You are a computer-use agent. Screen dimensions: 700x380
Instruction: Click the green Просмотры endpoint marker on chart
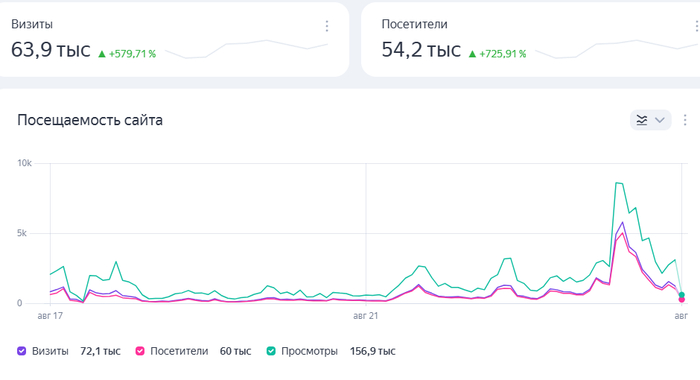click(682, 295)
